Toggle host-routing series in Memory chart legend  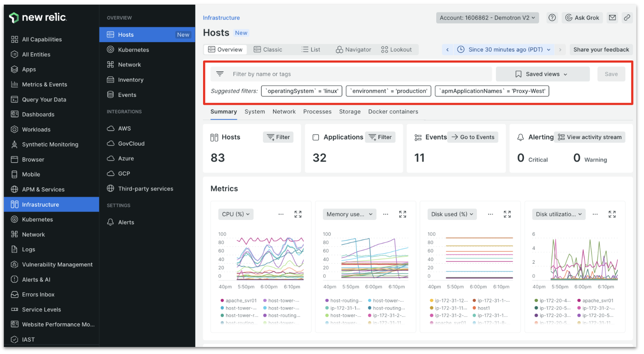[344, 300]
